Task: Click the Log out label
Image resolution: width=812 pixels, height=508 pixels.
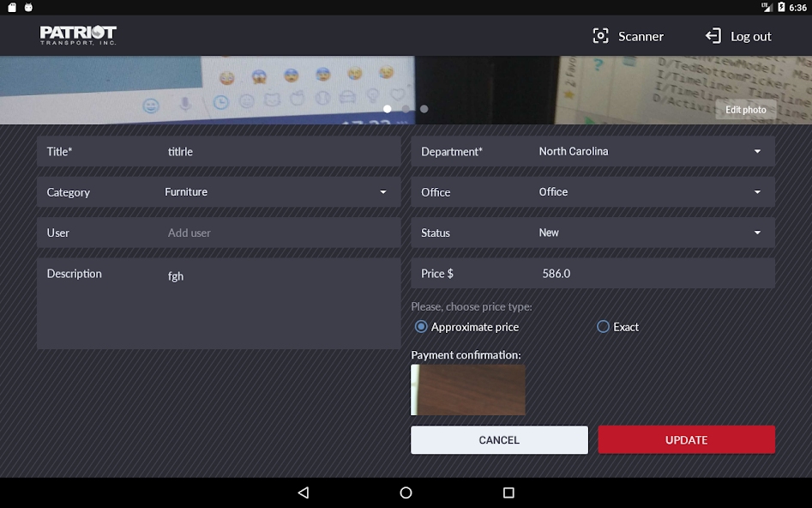Action: [x=751, y=36]
